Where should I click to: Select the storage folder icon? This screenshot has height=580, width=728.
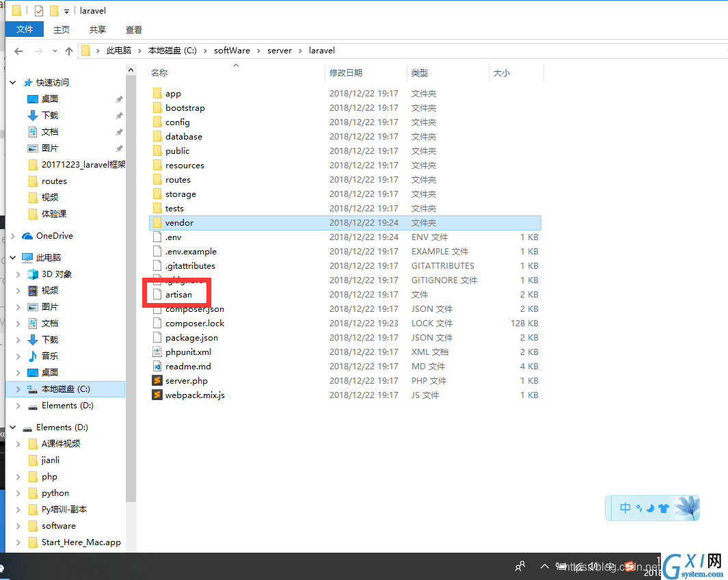pos(157,194)
